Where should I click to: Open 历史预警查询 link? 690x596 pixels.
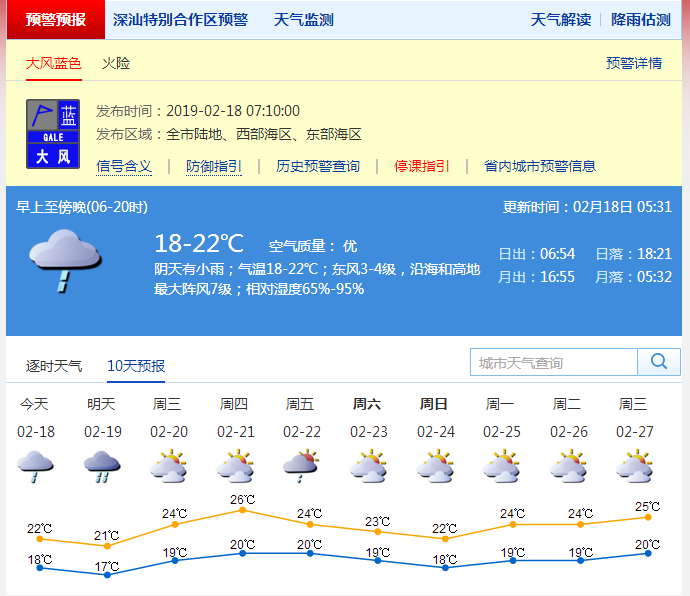pyautogui.click(x=318, y=166)
